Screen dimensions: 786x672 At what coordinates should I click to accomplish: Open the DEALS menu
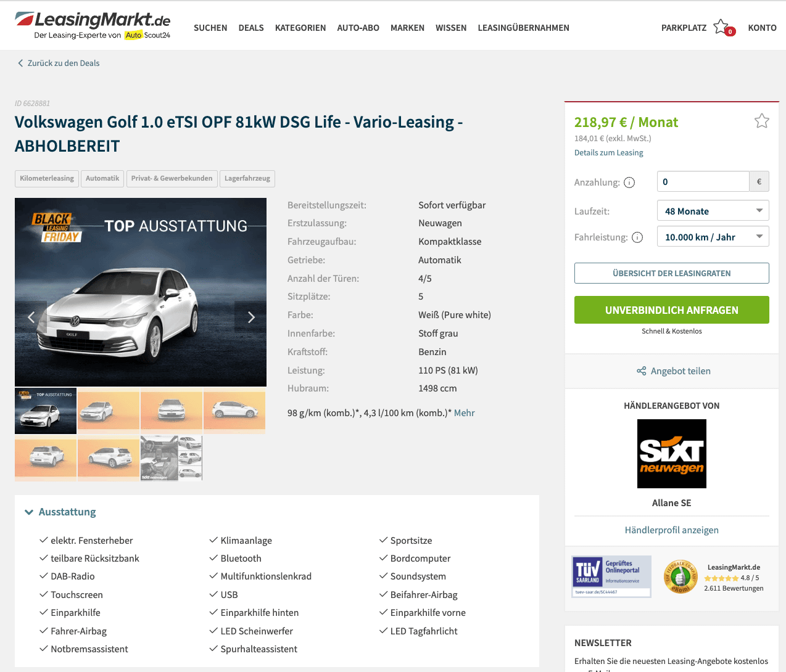[x=251, y=28]
